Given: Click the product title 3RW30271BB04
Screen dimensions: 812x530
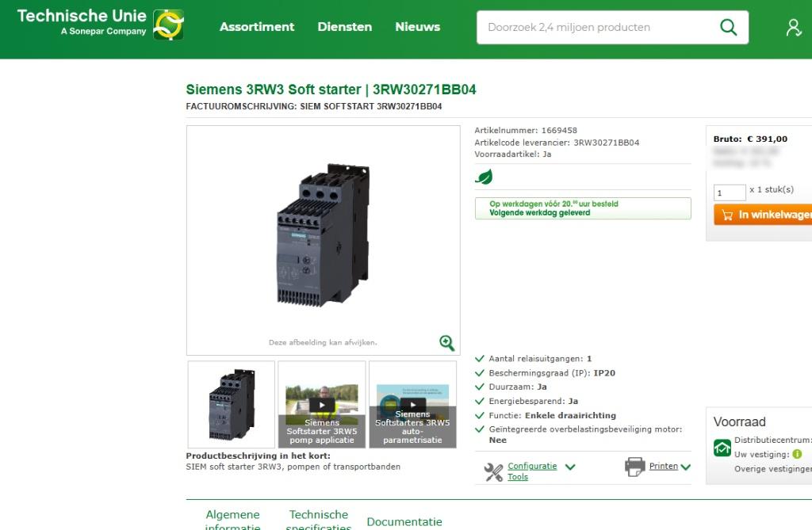Looking at the screenshot, I should (331, 90).
